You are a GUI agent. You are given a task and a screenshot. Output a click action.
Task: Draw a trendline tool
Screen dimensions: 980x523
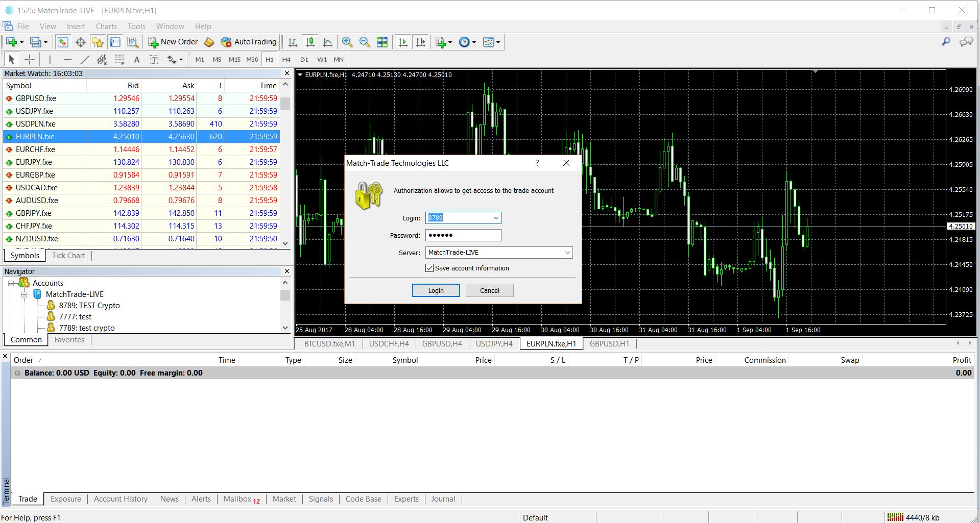[85, 59]
